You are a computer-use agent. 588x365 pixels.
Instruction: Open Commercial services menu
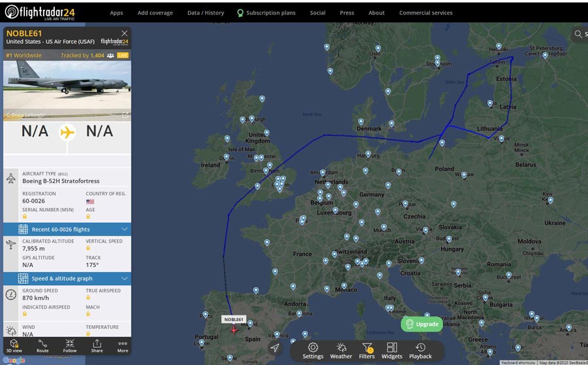click(425, 13)
